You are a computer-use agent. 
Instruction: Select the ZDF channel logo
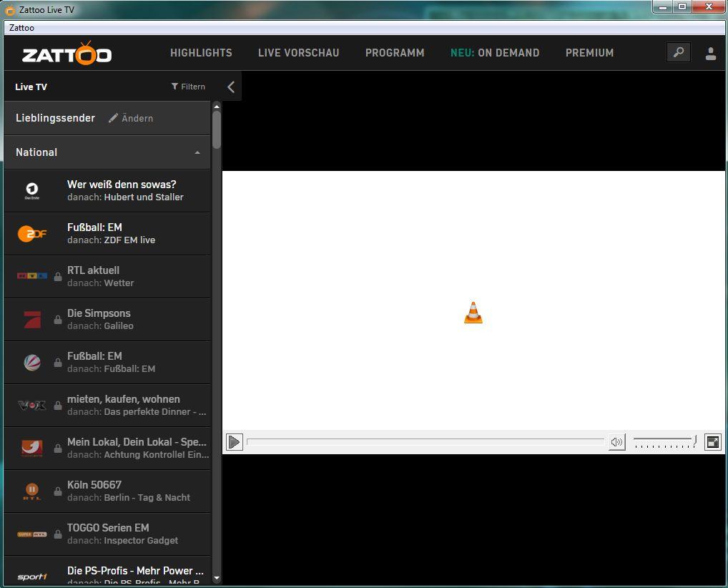tap(32, 234)
